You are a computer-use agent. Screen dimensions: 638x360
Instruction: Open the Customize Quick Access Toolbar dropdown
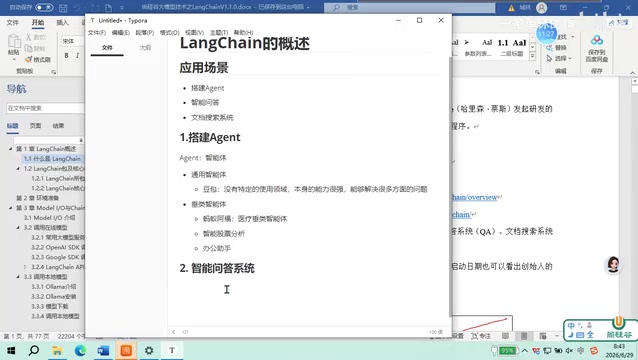pyautogui.click(x=122, y=8)
